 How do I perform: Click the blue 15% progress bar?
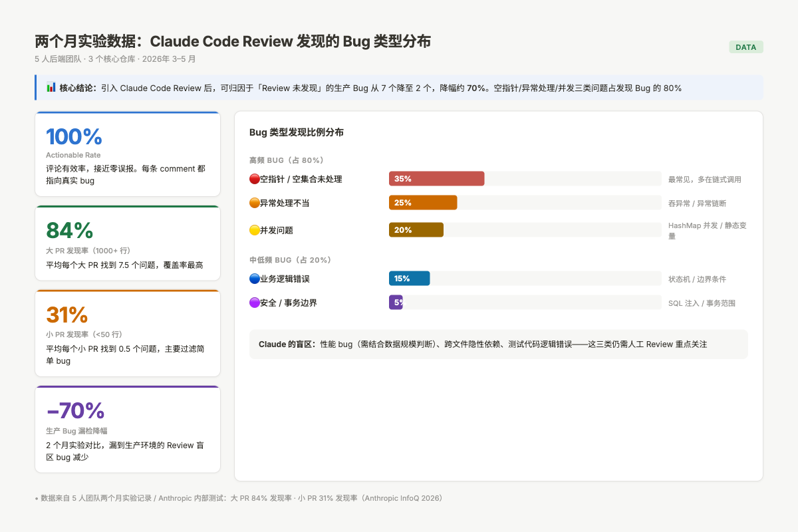(x=409, y=279)
